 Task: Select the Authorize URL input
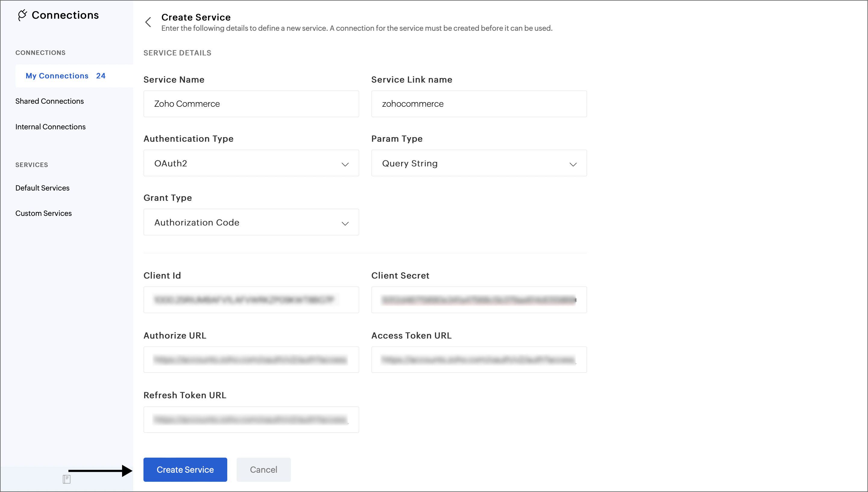(251, 360)
